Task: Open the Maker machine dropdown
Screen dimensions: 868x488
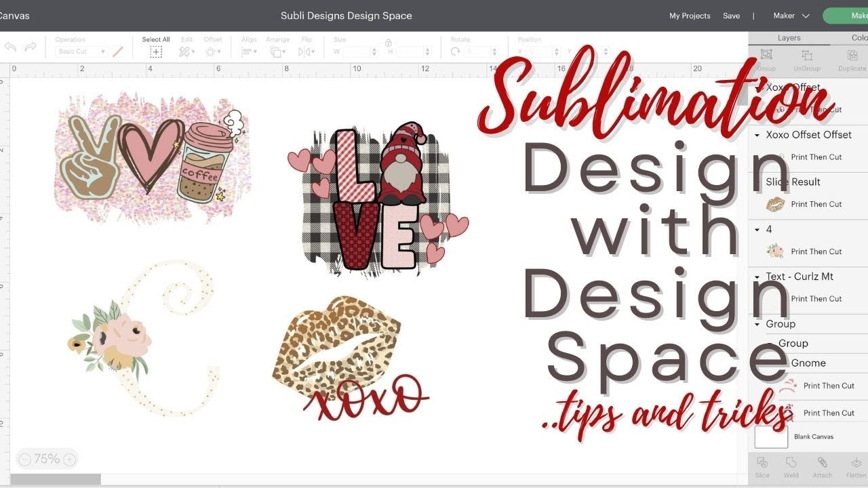Action: tap(791, 16)
